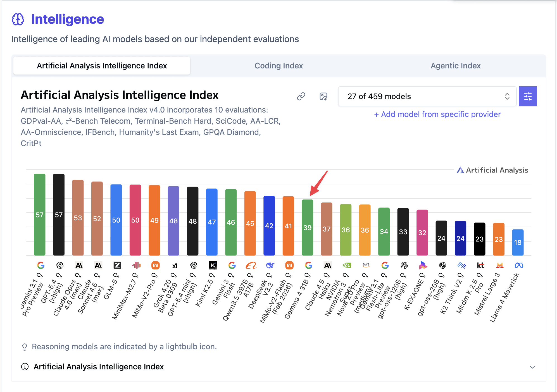Viewport: 557px width, 392px height.
Task: Click Add model from specific provider link
Action: point(437,114)
